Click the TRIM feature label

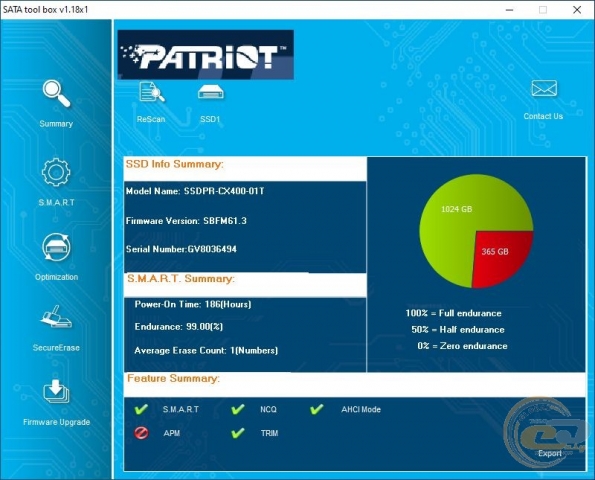269,433
